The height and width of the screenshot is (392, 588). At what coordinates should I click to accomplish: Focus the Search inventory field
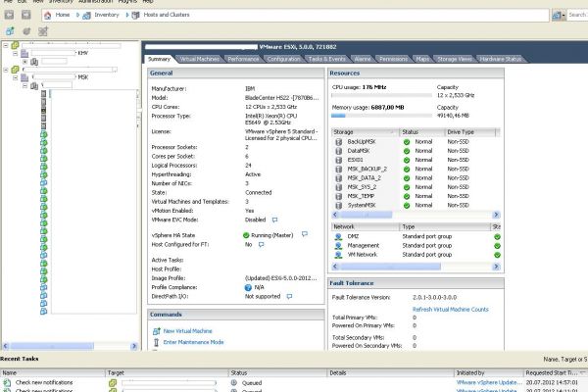coord(577,15)
